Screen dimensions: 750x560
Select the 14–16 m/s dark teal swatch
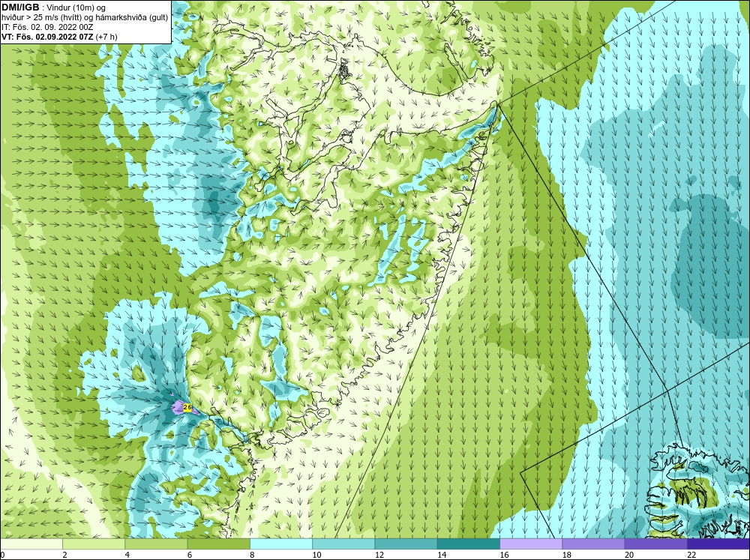point(469,544)
